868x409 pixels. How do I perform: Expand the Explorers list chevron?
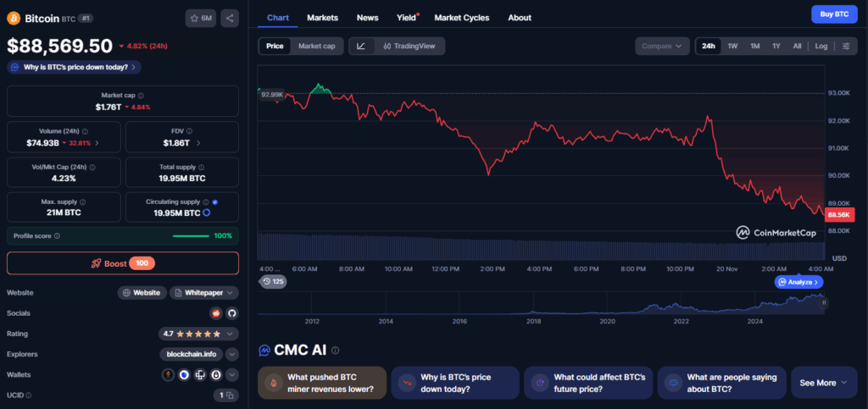pyautogui.click(x=231, y=355)
